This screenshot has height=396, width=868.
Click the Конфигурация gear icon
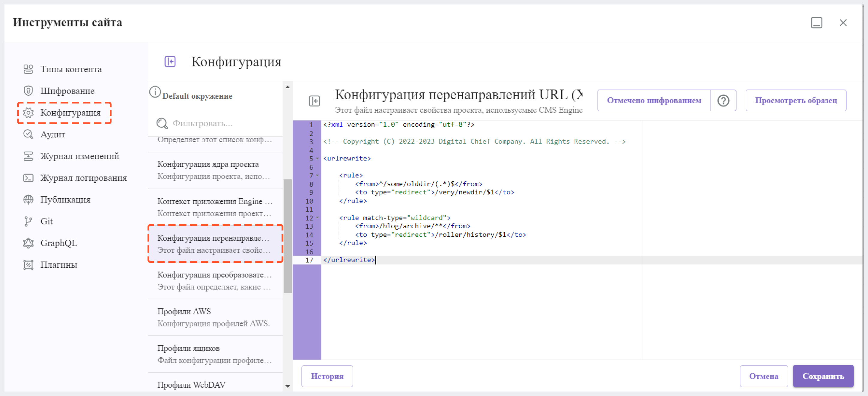point(28,112)
